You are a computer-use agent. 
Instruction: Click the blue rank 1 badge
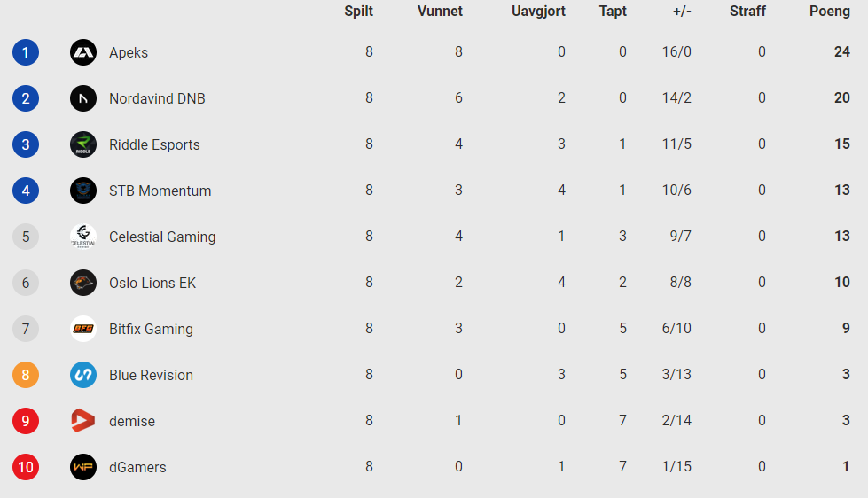(x=26, y=52)
